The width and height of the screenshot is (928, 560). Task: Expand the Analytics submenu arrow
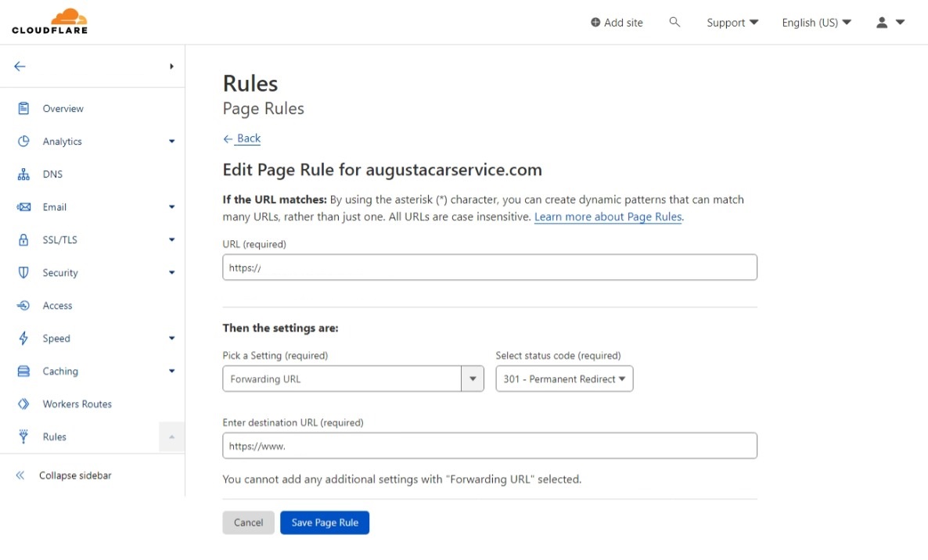click(x=171, y=142)
